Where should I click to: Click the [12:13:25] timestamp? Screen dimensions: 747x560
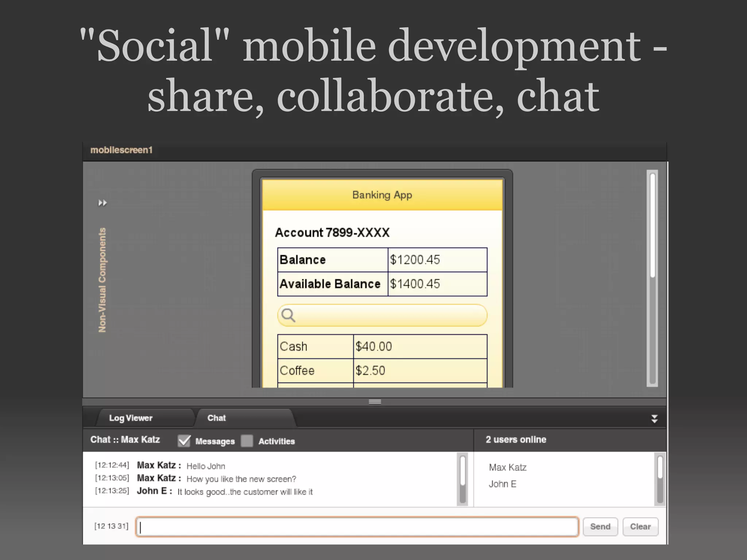coord(112,491)
